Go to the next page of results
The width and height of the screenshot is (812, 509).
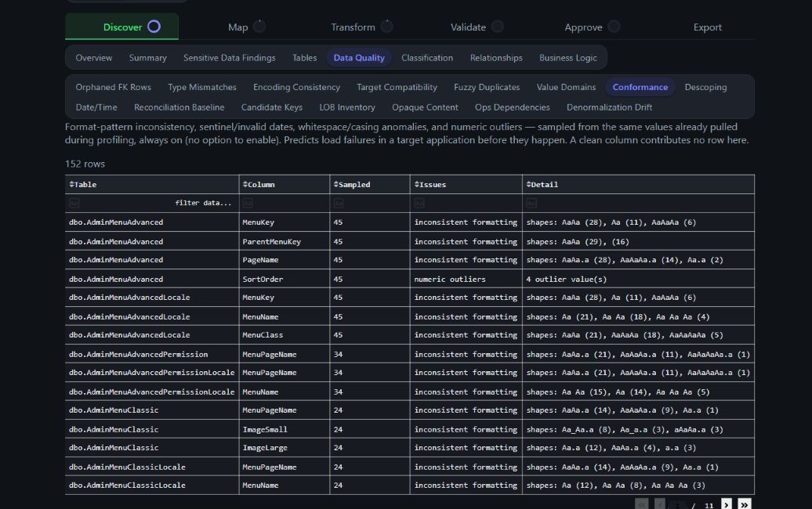(727, 504)
